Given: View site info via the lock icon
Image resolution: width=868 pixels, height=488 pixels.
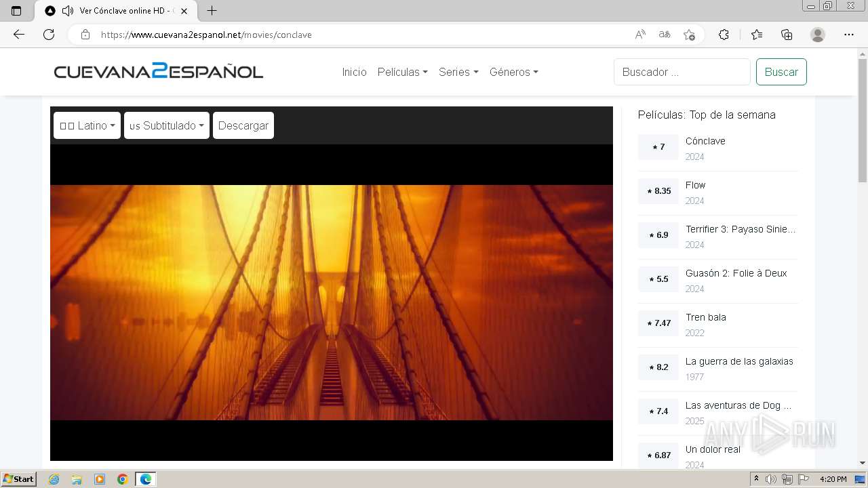Looking at the screenshot, I should coord(85,35).
